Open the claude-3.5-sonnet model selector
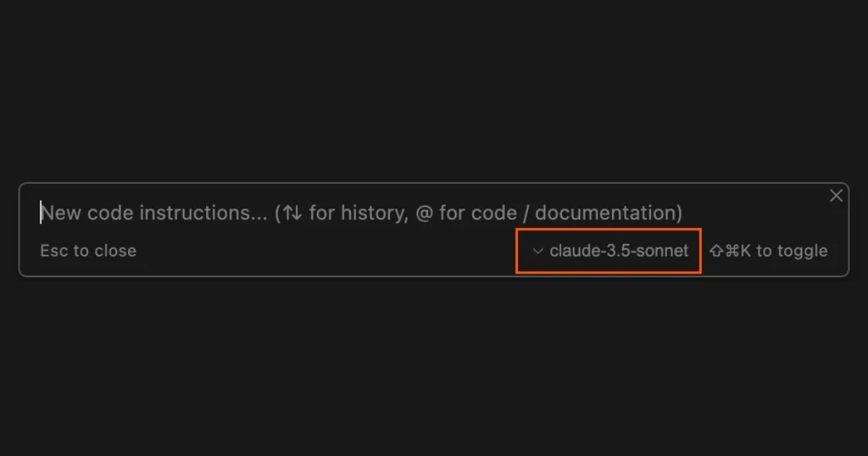 [611, 251]
